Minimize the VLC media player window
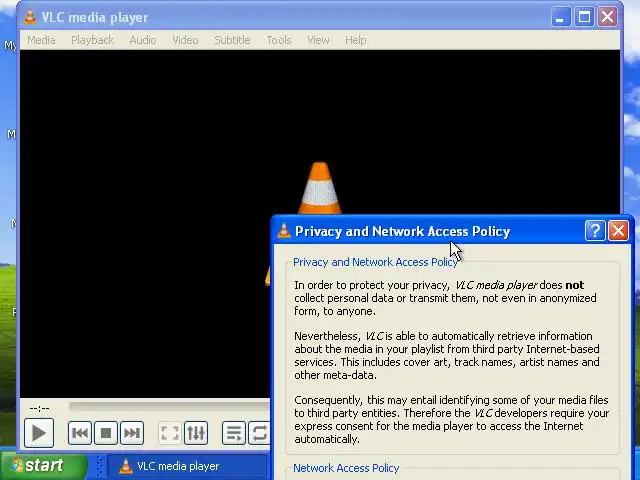The height and width of the screenshot is (480, 640). pyautogui.click(x=561, y=17)
